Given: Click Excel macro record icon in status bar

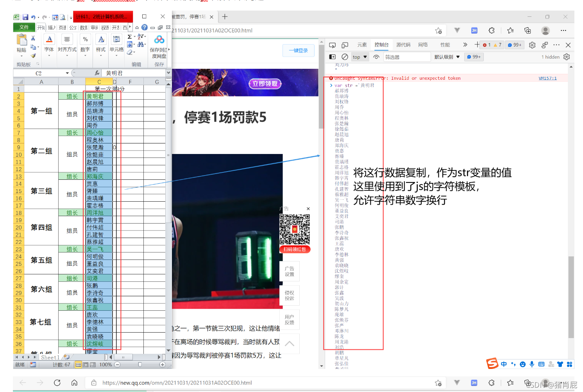Looking at the screenshot, I should tap(33, 365).
